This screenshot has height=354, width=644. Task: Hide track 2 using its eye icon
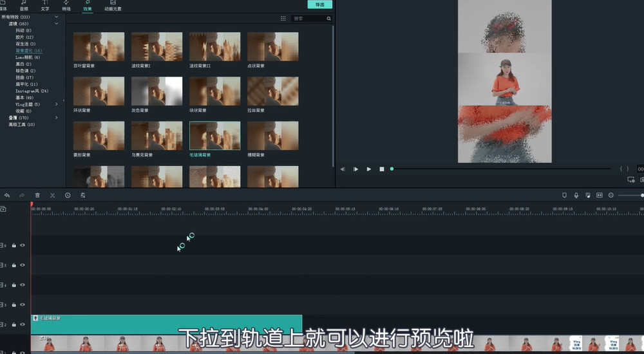pos(23,324)
